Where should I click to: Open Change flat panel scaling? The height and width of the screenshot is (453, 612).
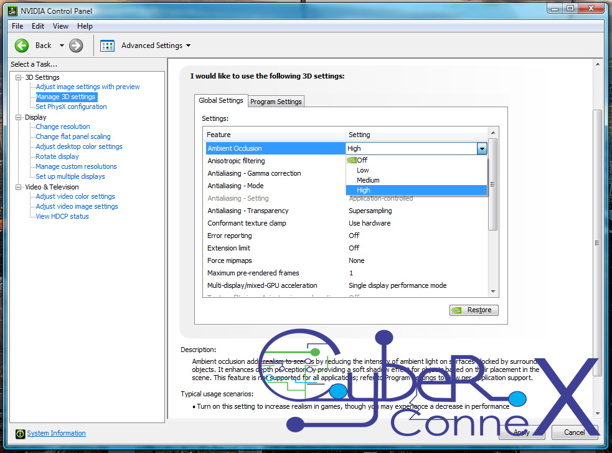(x=73, y=137)
